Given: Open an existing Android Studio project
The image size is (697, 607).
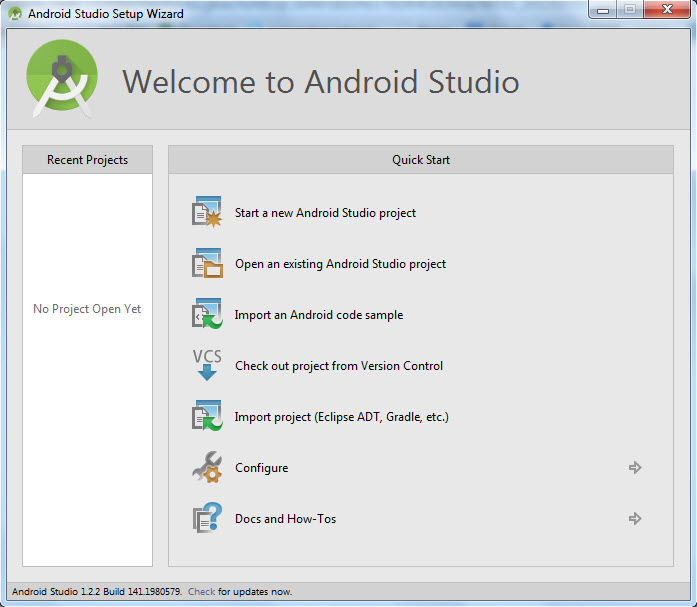Looking at the screenshot, I should click(x=340, y=264).
